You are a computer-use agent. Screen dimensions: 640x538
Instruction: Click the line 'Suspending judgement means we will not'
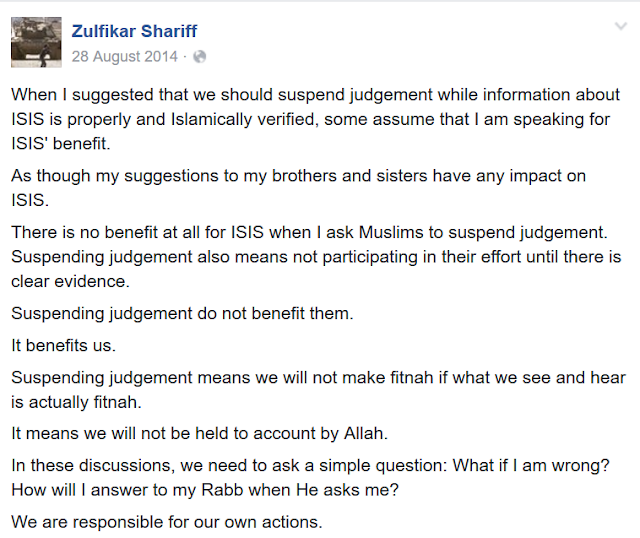pos(318,378)
